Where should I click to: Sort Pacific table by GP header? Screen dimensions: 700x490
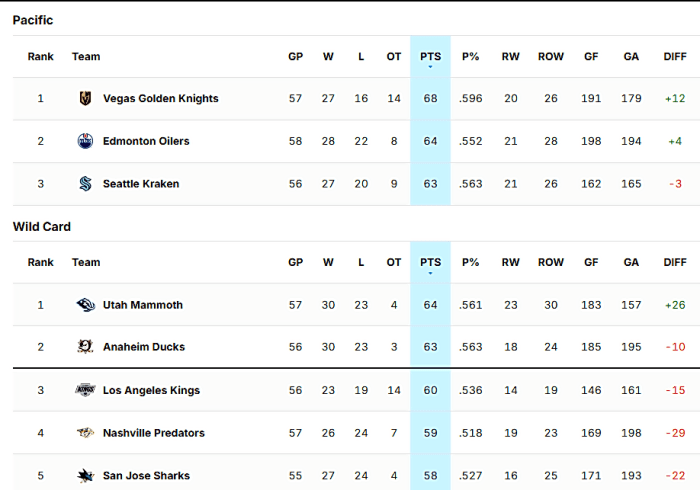pyautogui.click(x=296, y=57)
